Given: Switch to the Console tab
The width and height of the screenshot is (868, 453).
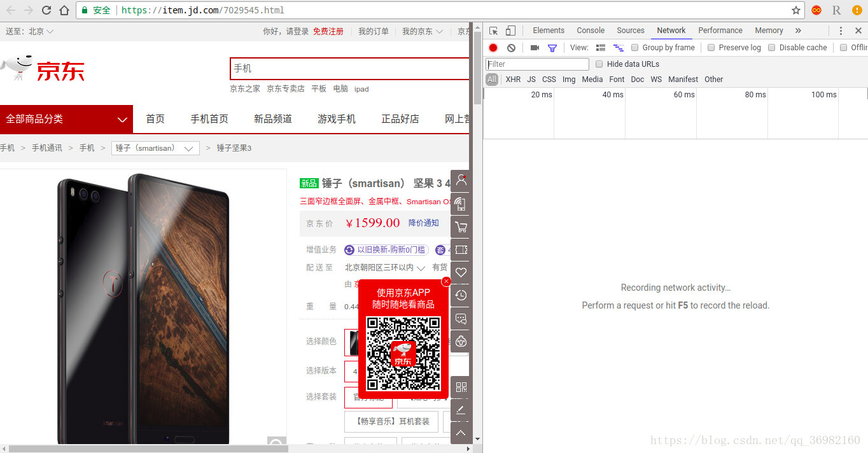Looking at the screenshot, I should (591, 31).
